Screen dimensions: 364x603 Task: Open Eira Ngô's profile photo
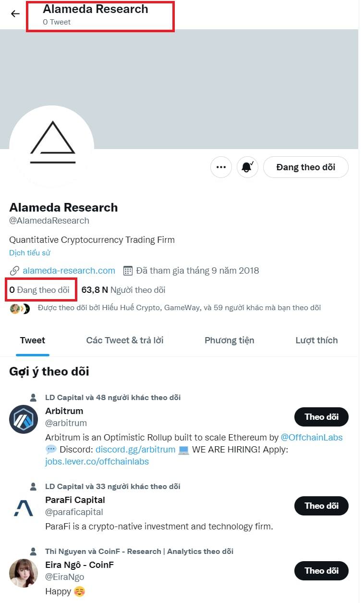click(x=24, y=574)
